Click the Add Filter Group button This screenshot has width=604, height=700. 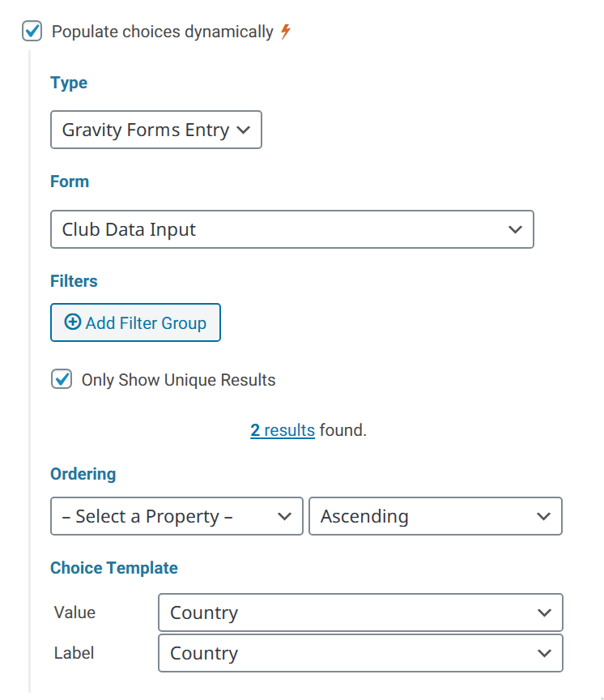pos(135,322)
